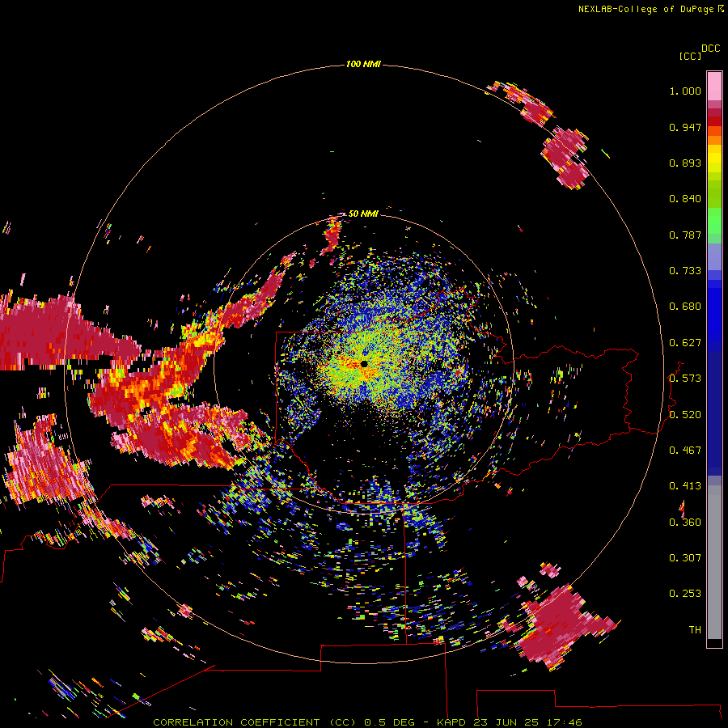
Task: Click the gray lower segment of color bar
Action: coord(714,562)
